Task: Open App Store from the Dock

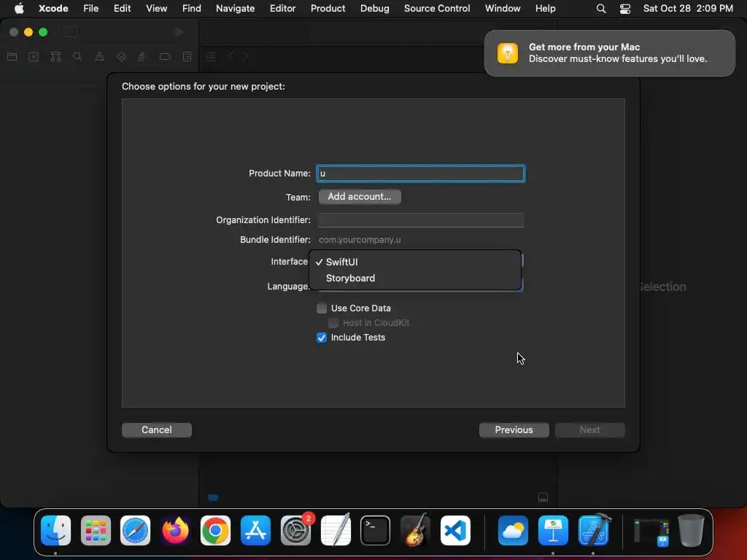Action: (x=256, y=530)
